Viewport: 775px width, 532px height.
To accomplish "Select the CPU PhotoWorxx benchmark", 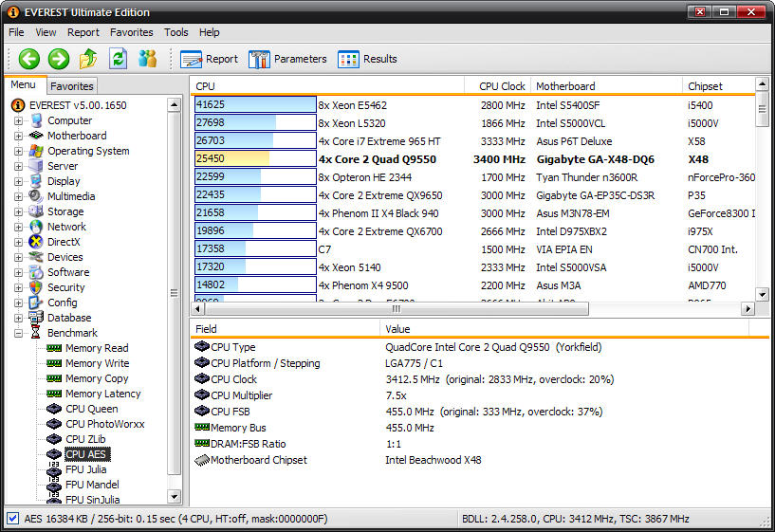I will pyautogui.click(x=104, y=424).
